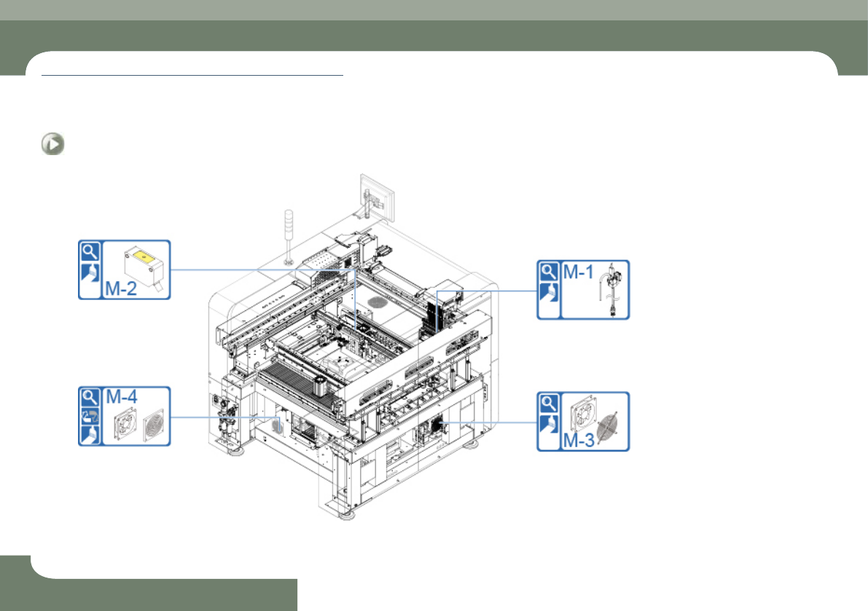The image size is (868, 611).
Task: Click the magnifier inspect icon in the M-3 box
Action: (549, 403)
